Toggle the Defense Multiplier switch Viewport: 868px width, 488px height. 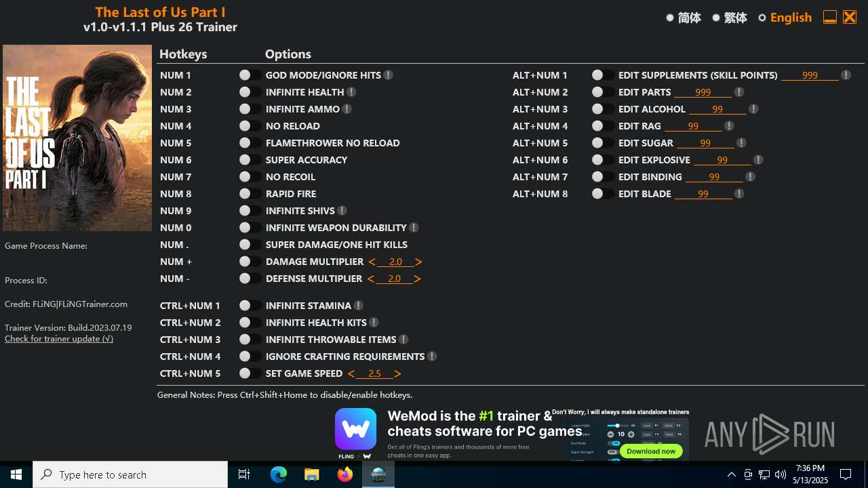tap(250, 279)
